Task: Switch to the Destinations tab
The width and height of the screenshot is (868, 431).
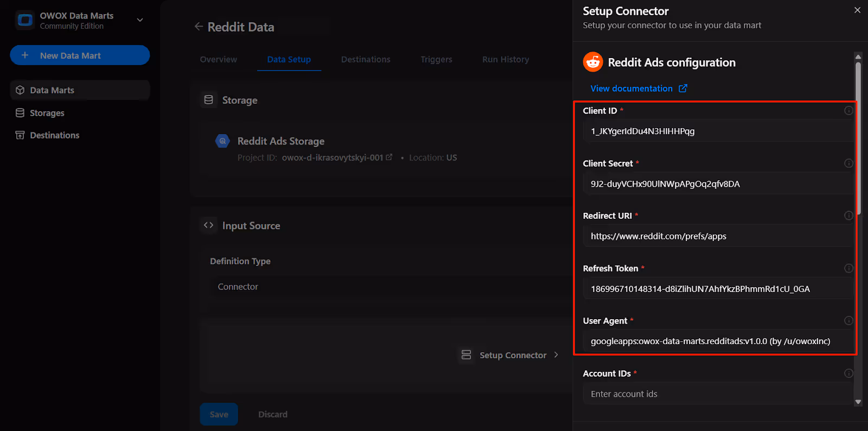Action: (366, 60)
